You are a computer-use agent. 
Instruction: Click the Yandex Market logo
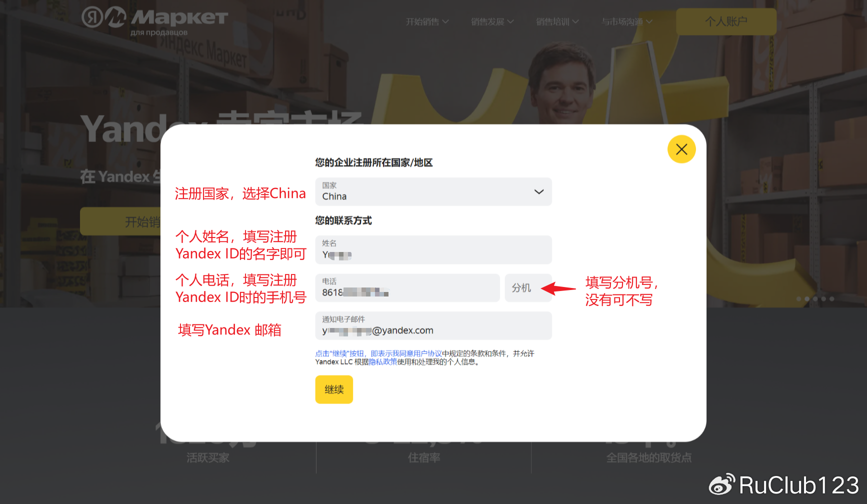click(155, 21)
